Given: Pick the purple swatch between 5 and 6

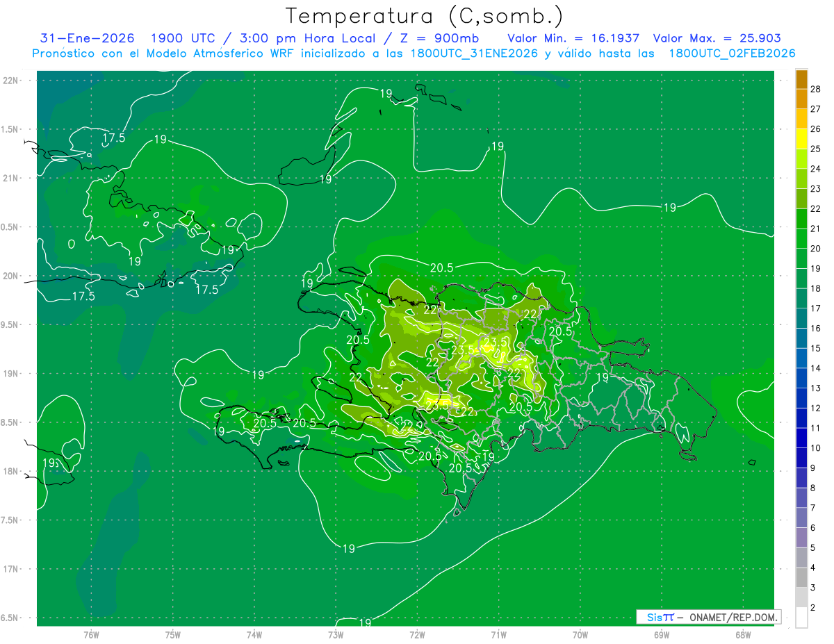Looking at the screenshot, I should [x=801, y=538].
